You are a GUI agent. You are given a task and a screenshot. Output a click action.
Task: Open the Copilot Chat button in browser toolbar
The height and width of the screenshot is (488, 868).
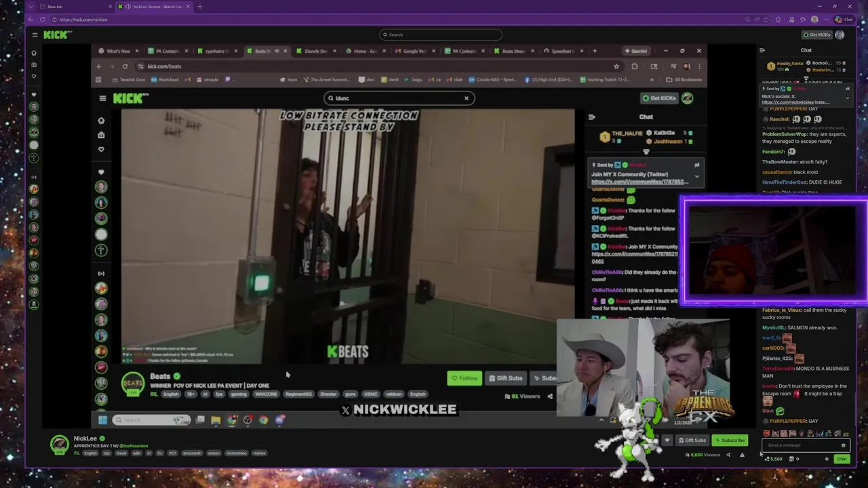pos(844,20)
